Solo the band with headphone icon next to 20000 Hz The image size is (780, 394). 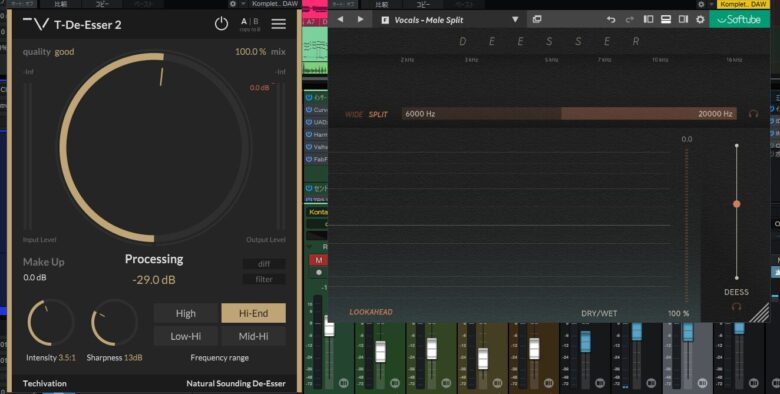point(753,114)
